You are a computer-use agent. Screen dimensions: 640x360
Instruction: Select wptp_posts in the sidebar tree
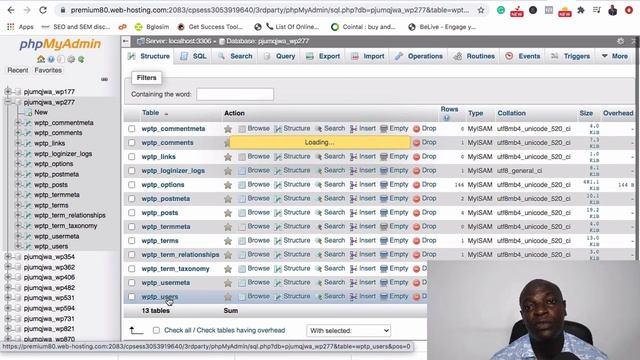51,184
